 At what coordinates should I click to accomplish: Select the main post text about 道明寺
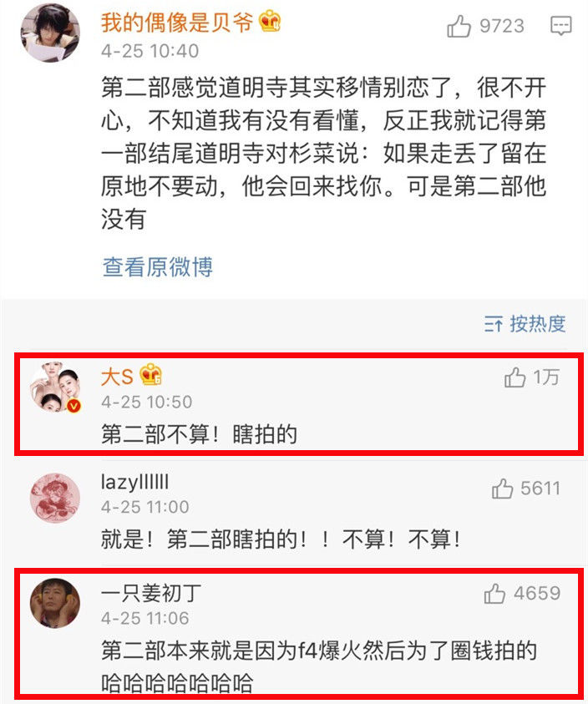[323, 153]
